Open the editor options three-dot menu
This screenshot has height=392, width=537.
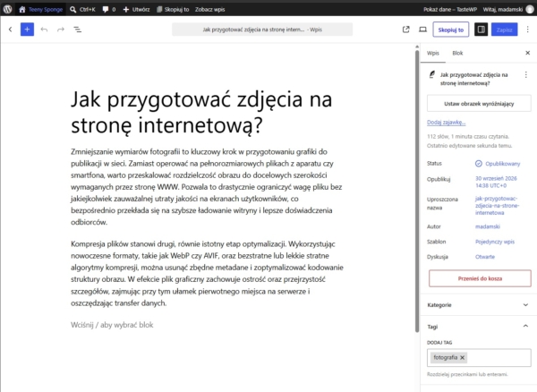[527, 30]
